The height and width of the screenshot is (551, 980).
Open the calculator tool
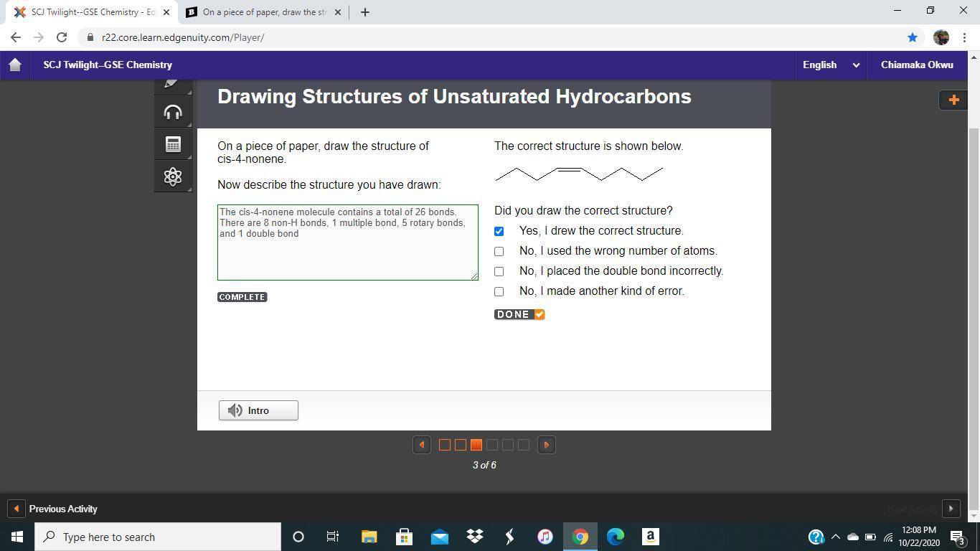pyautogui.click(x=173, y=144)
